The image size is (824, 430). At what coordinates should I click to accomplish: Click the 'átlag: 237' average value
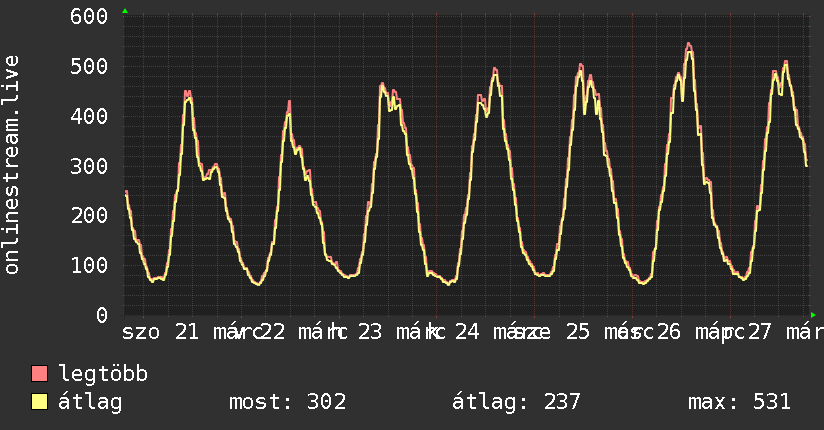516,402
